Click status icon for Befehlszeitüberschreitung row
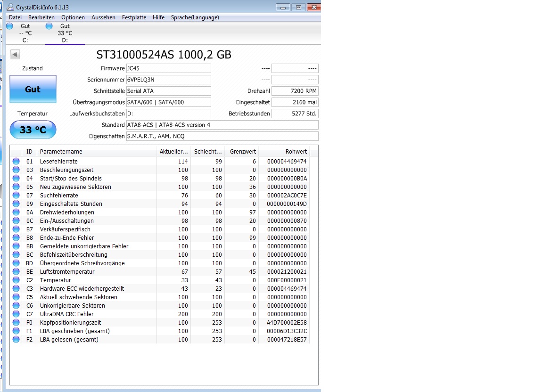 [x=16, y=254]
